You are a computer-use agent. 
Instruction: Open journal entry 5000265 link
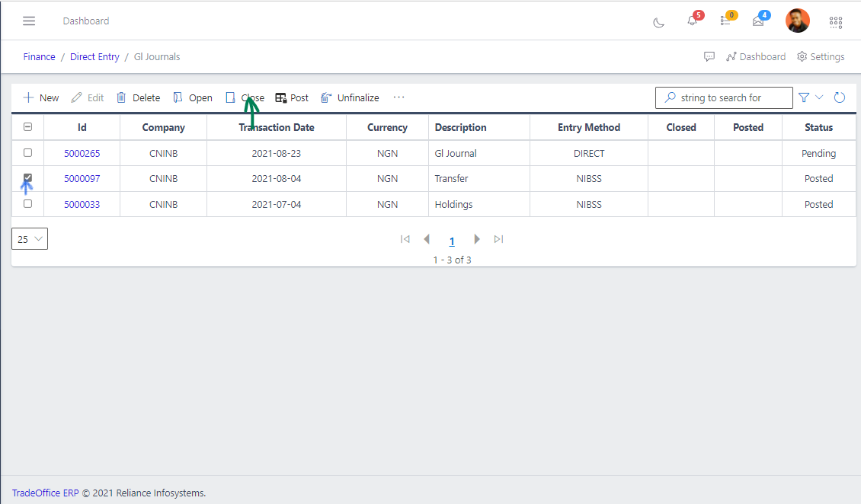pos(82,153)
